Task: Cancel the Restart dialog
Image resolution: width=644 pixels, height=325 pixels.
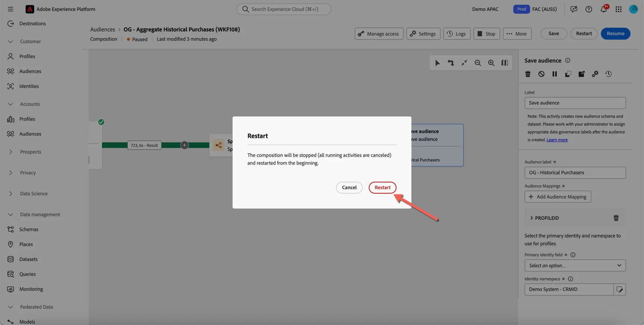Action: pos(349,187)
